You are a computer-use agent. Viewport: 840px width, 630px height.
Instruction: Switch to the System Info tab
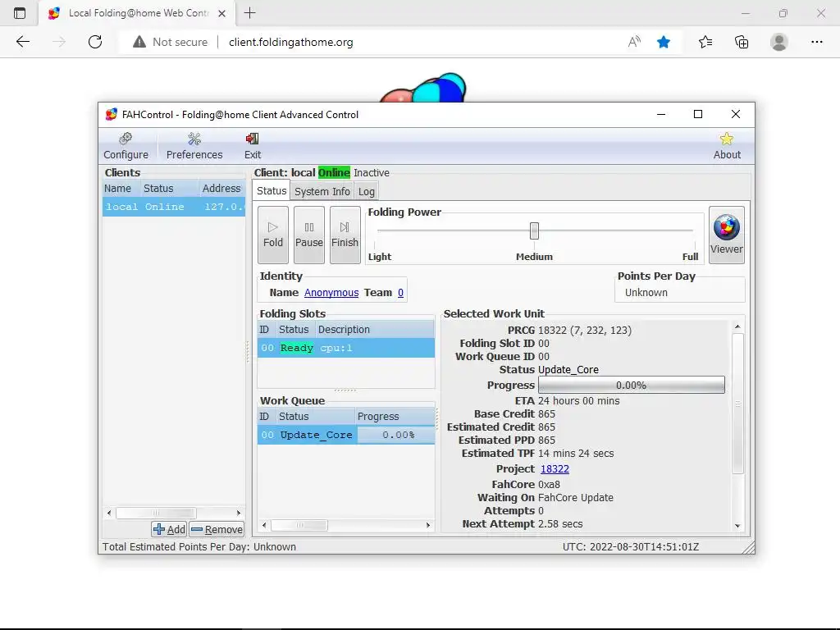click(322, 191)
